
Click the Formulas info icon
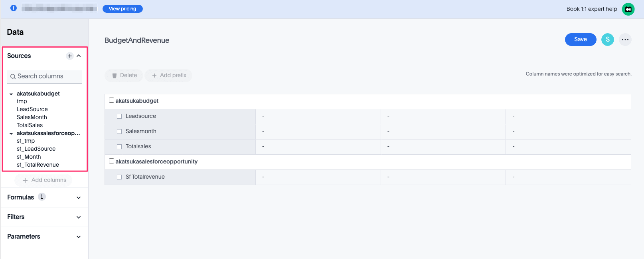click(42, 197)
